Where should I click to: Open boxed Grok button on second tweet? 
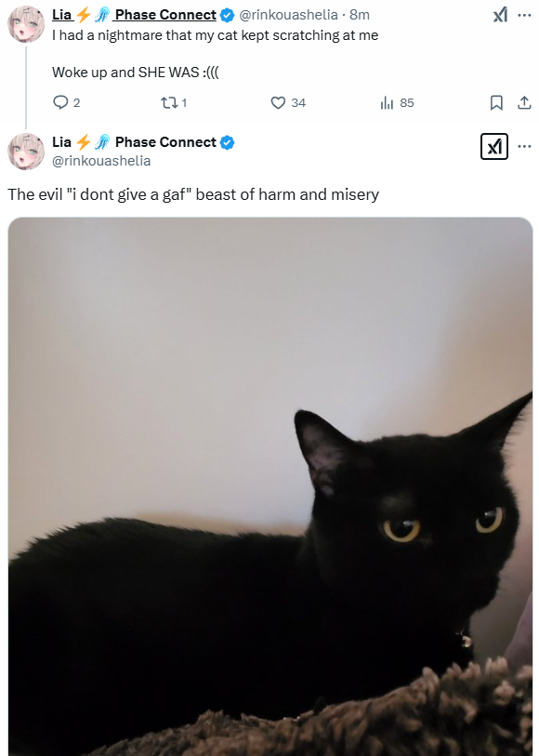click(494, 146)
